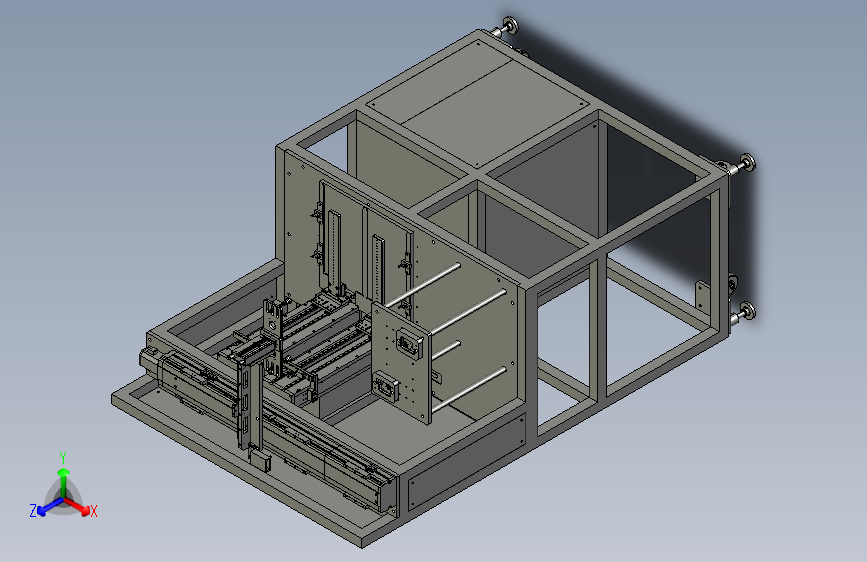Select the dark access panel on the frame's lower front
The image size is (867, 562).
pyautogui.click(x=467, y=462)
